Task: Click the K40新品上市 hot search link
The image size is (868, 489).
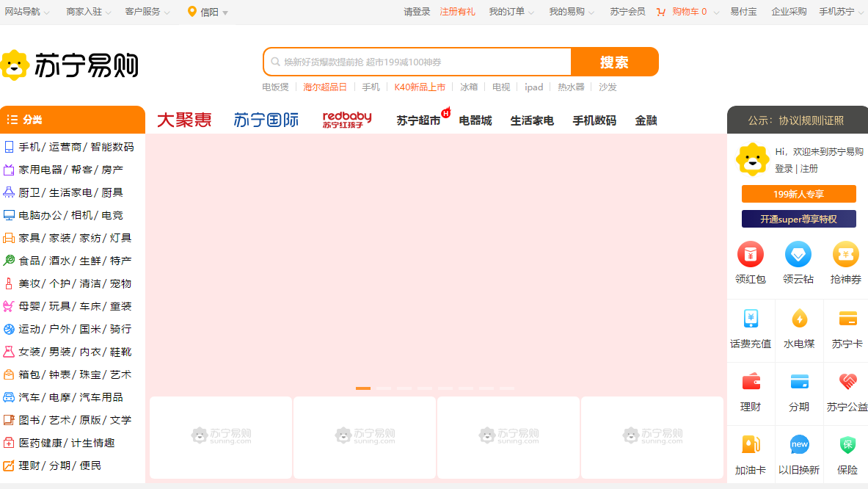Action: pos(420,87)
